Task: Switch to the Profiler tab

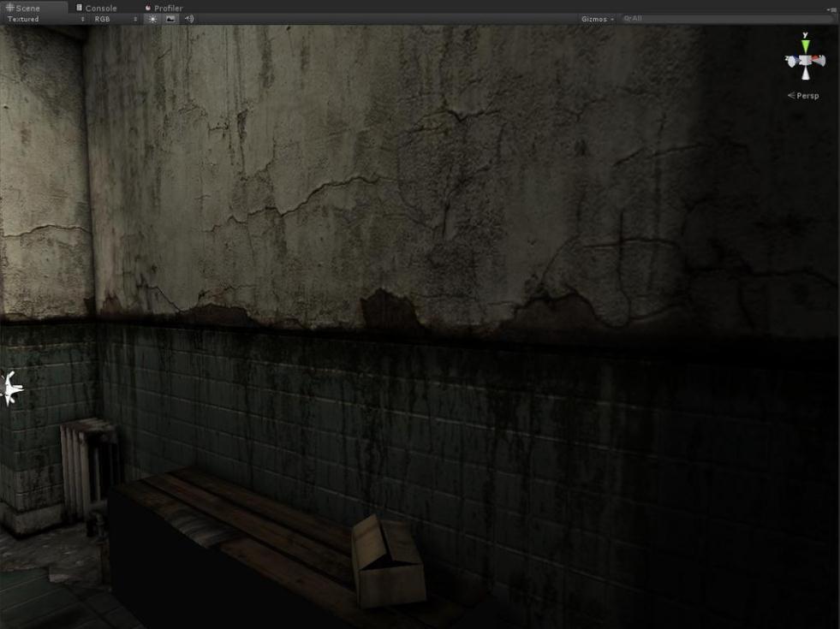Action: tap(164, 8)
